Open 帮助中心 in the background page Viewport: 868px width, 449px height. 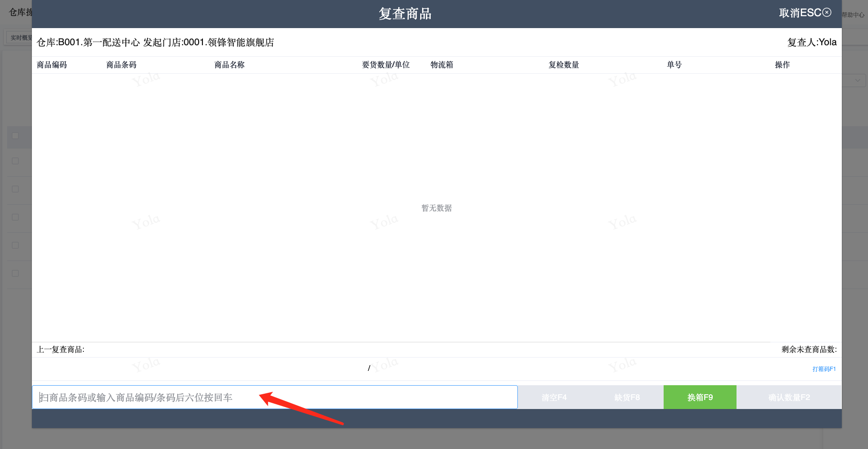pos(853,15)
